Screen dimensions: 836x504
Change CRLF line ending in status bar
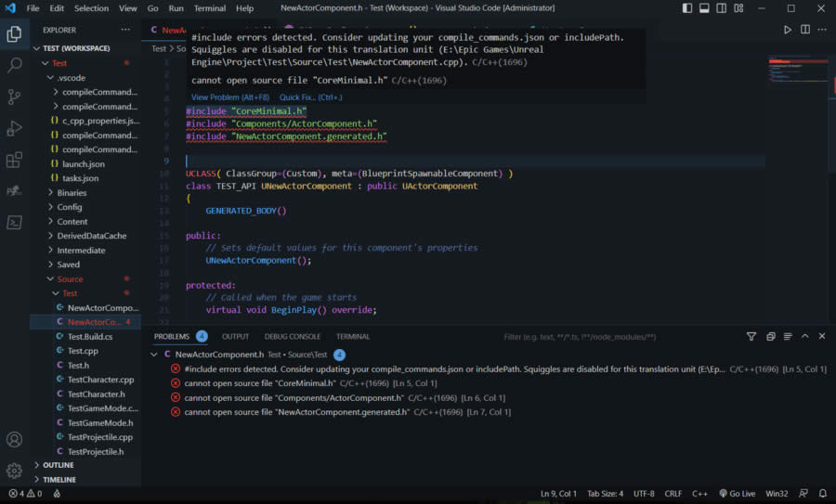[x=673, y=494]
